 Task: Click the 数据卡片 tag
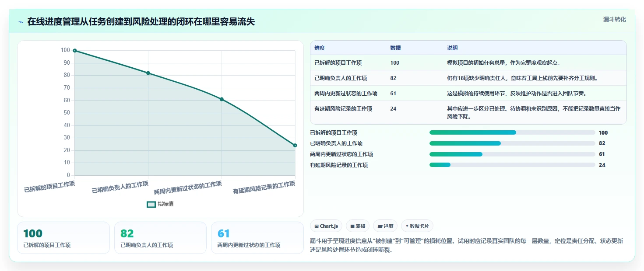pyautogui.click(x=417, y=226)
